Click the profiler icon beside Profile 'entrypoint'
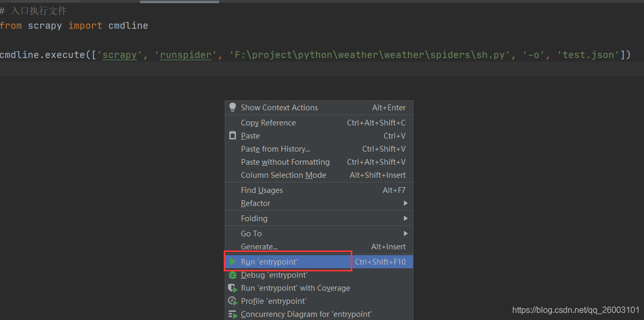Image resolution: width=644 pixels, height=320 pixels. 233,301
